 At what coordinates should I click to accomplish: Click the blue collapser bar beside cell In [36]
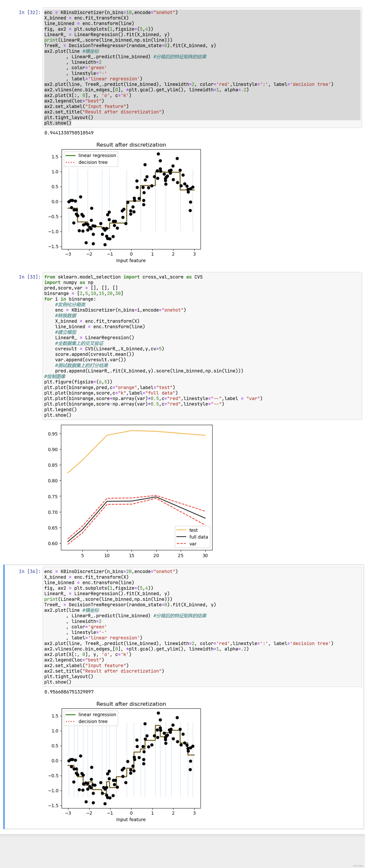[4, 697]
